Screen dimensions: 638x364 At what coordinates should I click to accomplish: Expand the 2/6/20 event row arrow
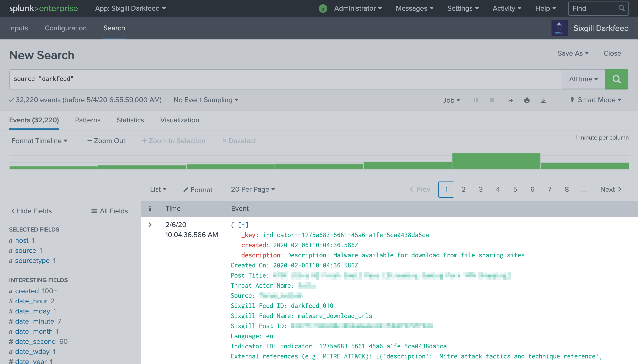pos(150,224)
